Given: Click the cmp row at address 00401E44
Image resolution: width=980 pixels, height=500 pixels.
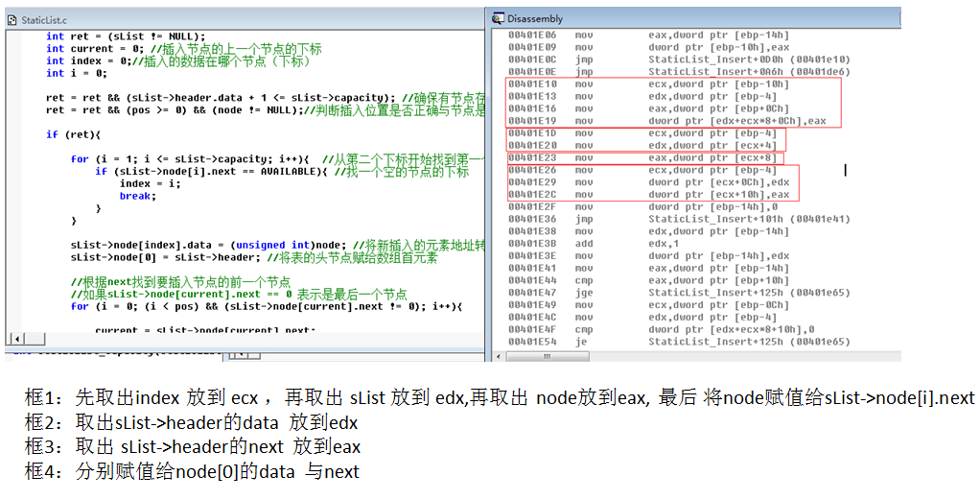Looking at the screenshot, I should 648,280.
